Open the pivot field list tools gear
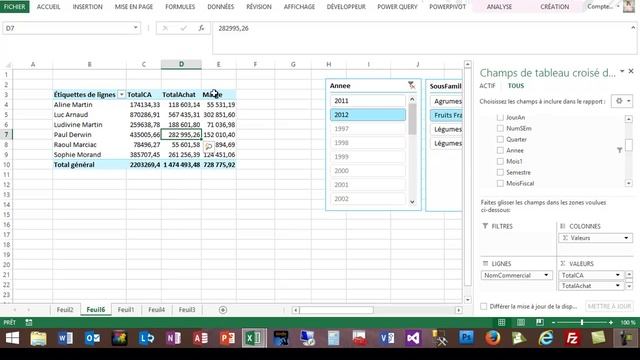Image resolution: width=640 pixels, height=360 pixels. (619, 101)
